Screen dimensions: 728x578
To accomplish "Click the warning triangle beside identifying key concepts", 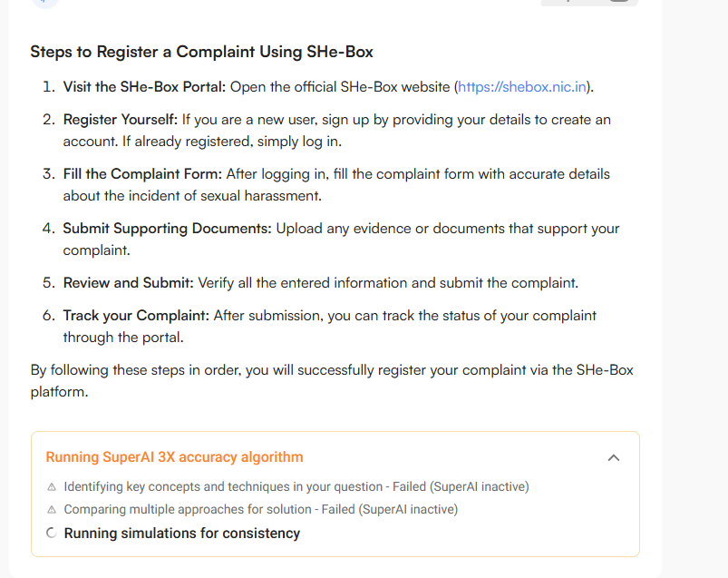I will [52, 486].
